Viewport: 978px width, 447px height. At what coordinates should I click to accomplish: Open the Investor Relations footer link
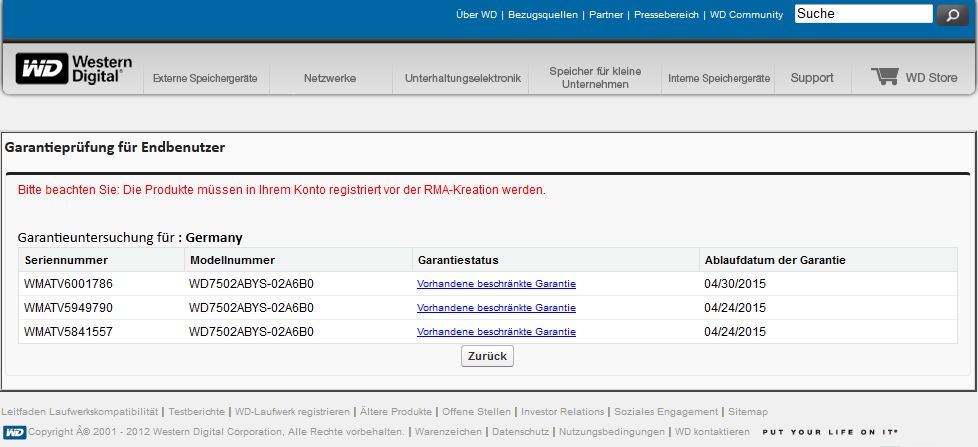click(563, 412)
